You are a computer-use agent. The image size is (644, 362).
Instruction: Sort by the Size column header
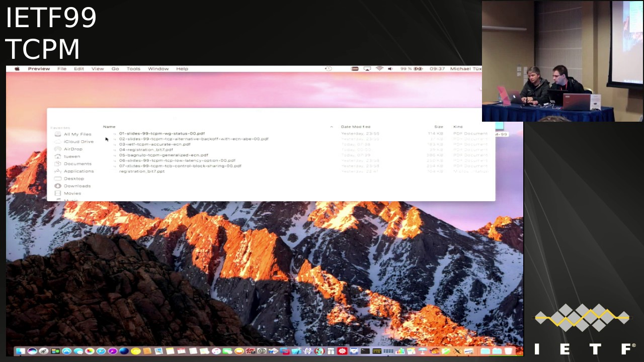pos(439,127)
